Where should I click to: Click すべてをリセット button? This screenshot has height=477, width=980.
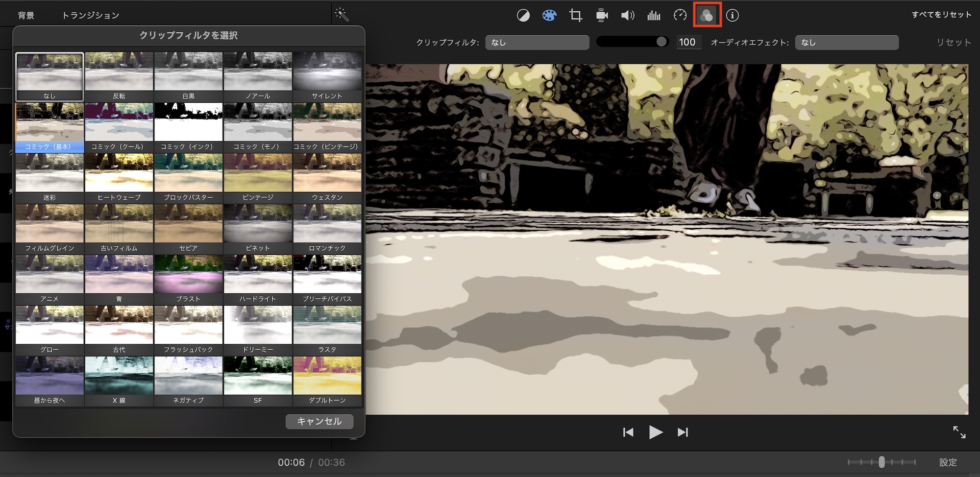941,15
